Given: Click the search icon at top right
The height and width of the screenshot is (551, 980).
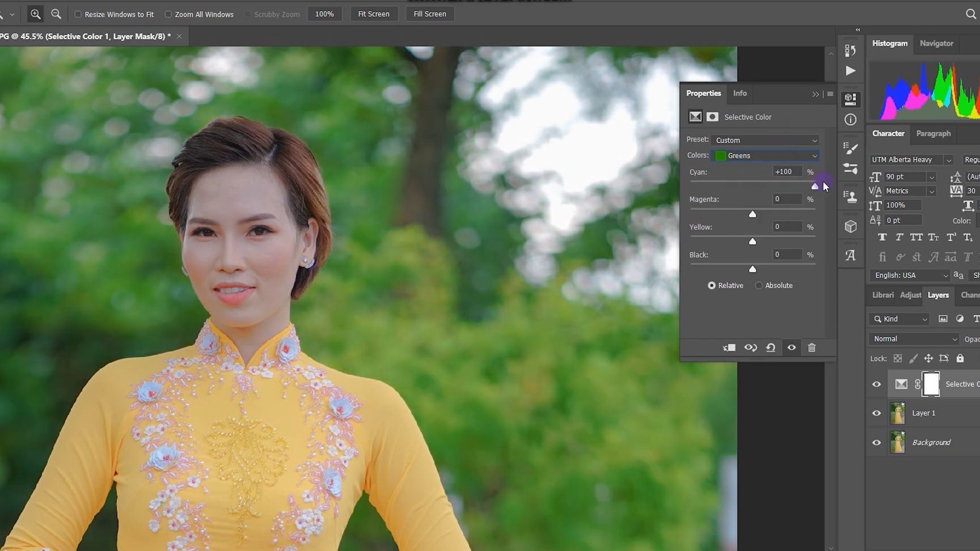Looking at the screenshot, I should (x=970, y=14).
